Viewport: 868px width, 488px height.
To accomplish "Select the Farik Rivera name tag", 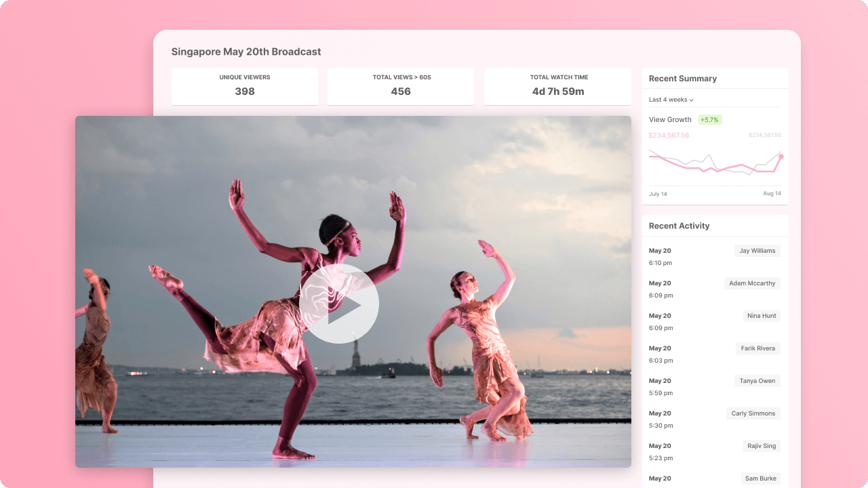I will tap(757, 348).
